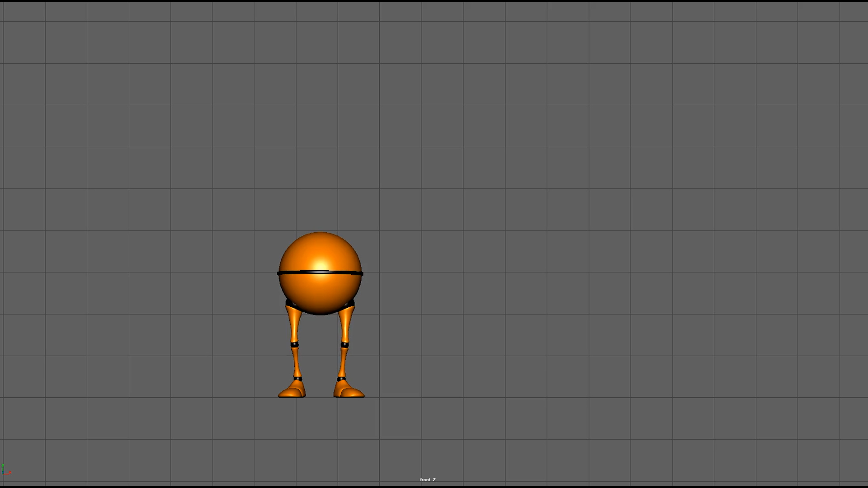868x488 pixels.
Task: Click the left black hip joint
Action: tap(288, 303)
